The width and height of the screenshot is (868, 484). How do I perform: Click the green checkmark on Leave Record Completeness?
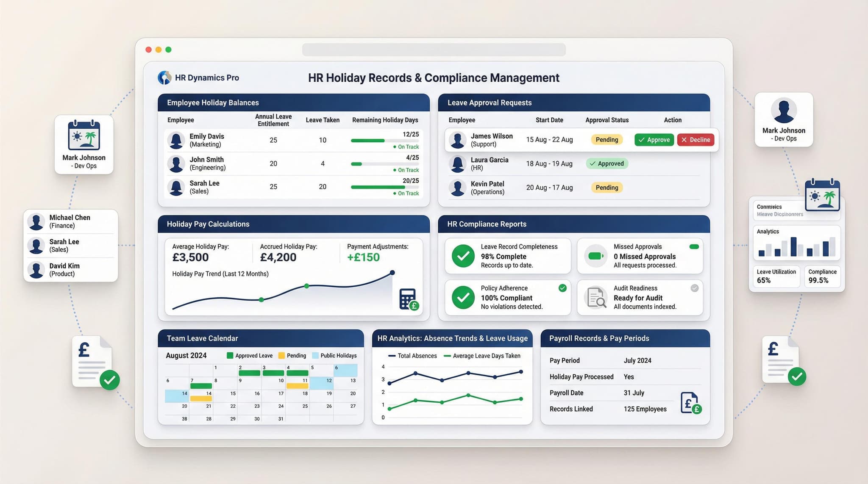[x=463, y=256]
